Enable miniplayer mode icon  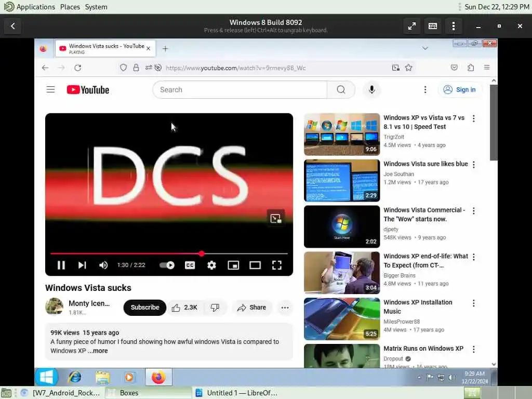click(x=233, y=265)
